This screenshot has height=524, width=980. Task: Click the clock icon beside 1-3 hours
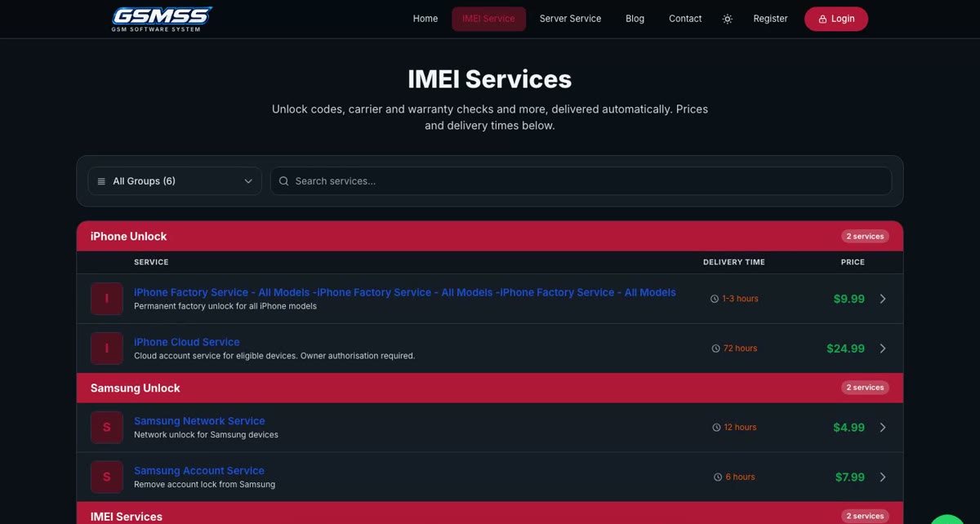pyautogui.click(x=715, y=299)
